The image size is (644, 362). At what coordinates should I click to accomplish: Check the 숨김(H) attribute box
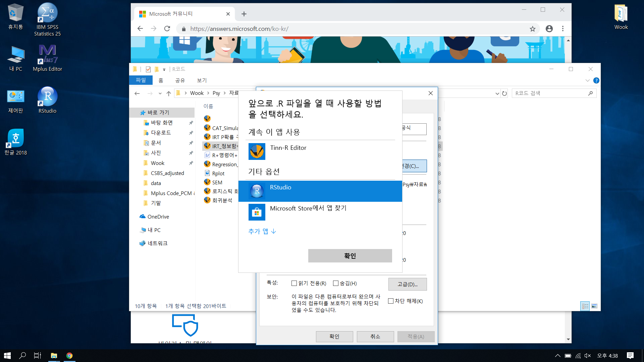[x=335, y=283]
